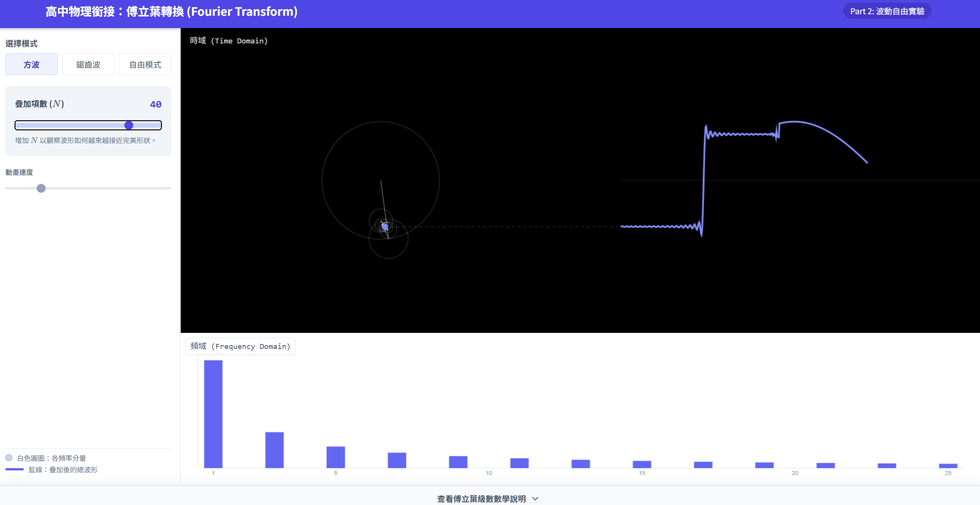980x505 pixels.
Task: Click the 頻域 Frequency Domain label
Action: click(240, 346)
